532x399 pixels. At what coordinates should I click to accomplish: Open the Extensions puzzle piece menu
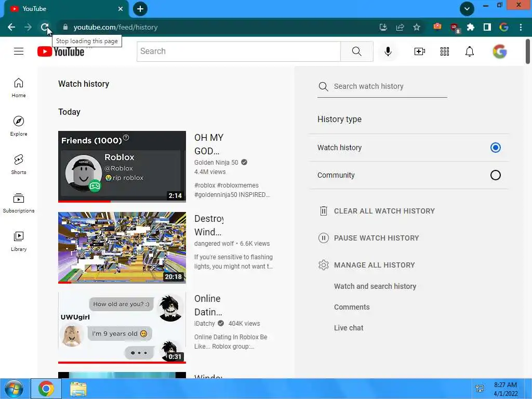coord(471,27)
